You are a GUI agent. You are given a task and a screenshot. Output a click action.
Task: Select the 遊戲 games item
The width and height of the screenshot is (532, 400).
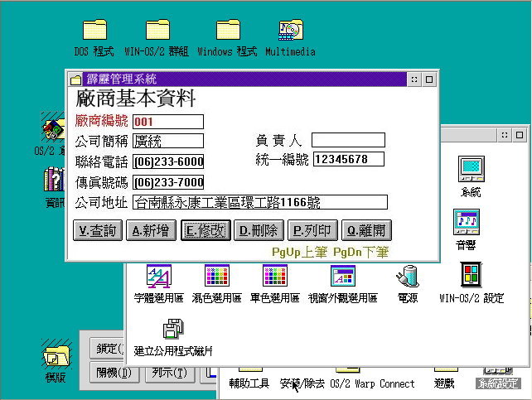click(444, 383)
